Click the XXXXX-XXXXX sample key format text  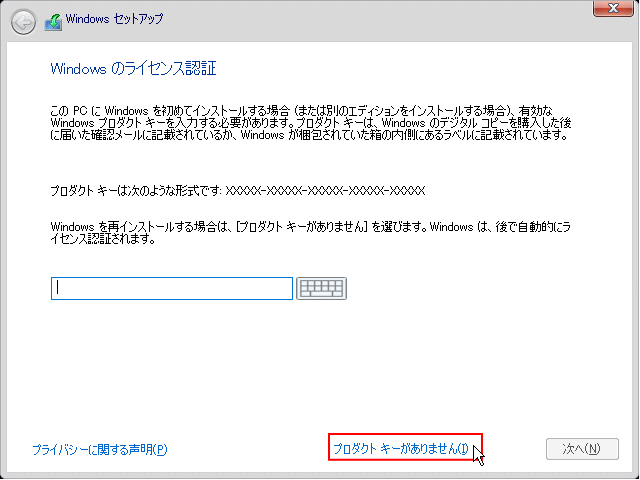[x=325, y=189]
